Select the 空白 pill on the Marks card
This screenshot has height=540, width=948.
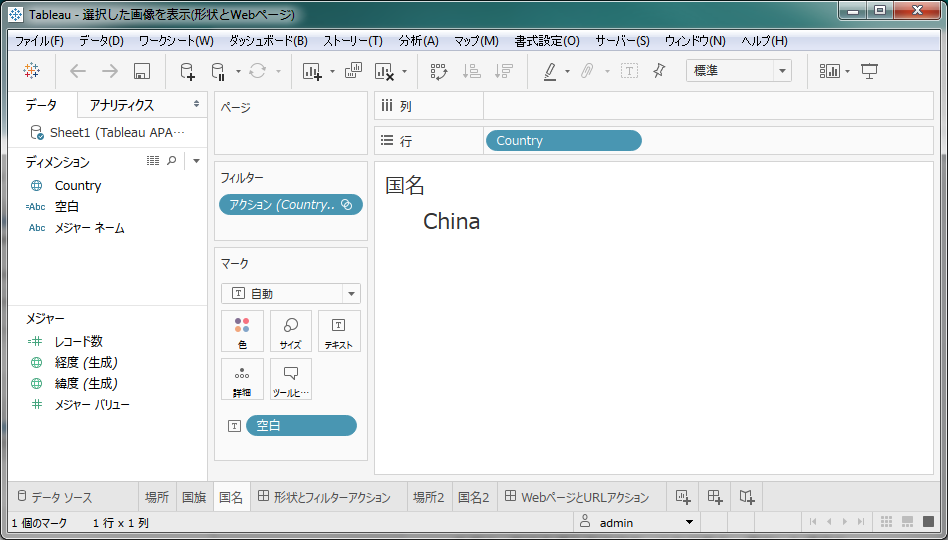click(x=301, y=426)
